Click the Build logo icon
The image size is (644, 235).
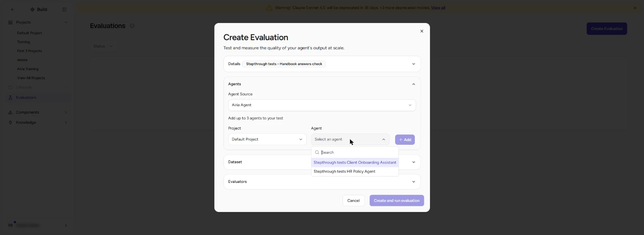(x=32, y=9)
